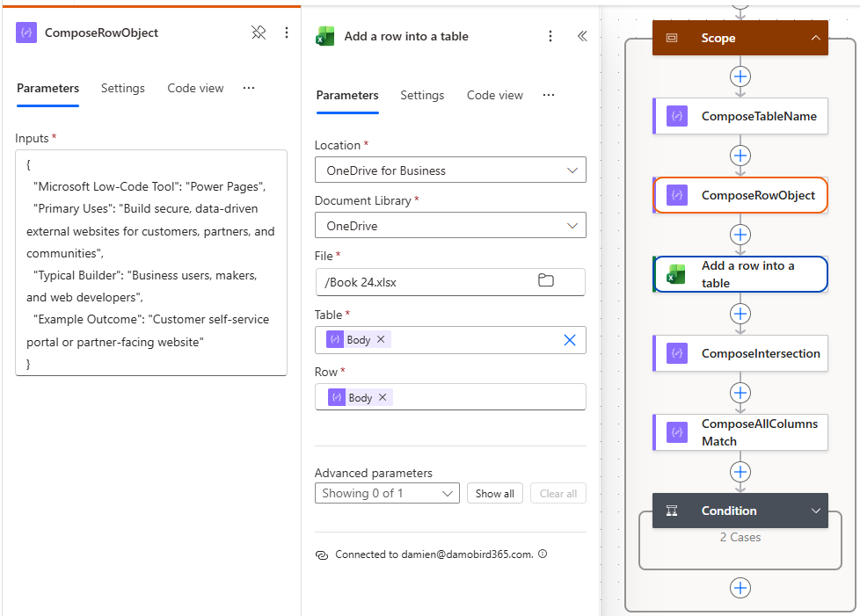Select the ComposeIntersection action

[740, 353]
